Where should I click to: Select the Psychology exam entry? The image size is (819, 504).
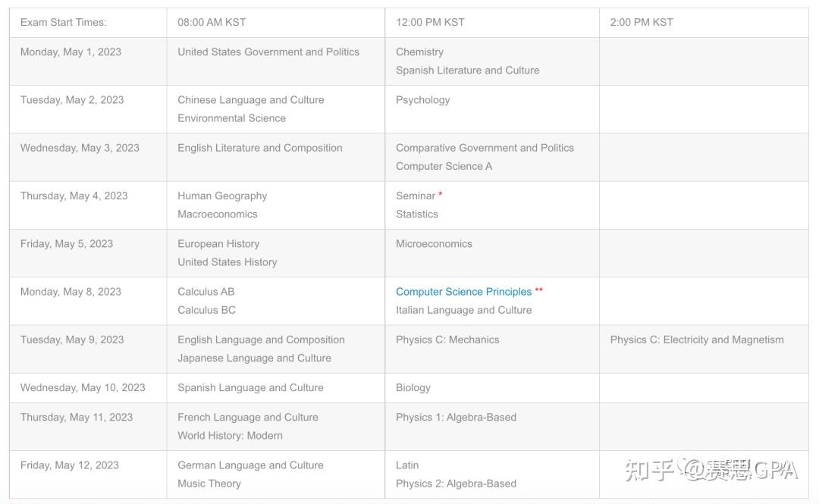(x=422, y=100)
